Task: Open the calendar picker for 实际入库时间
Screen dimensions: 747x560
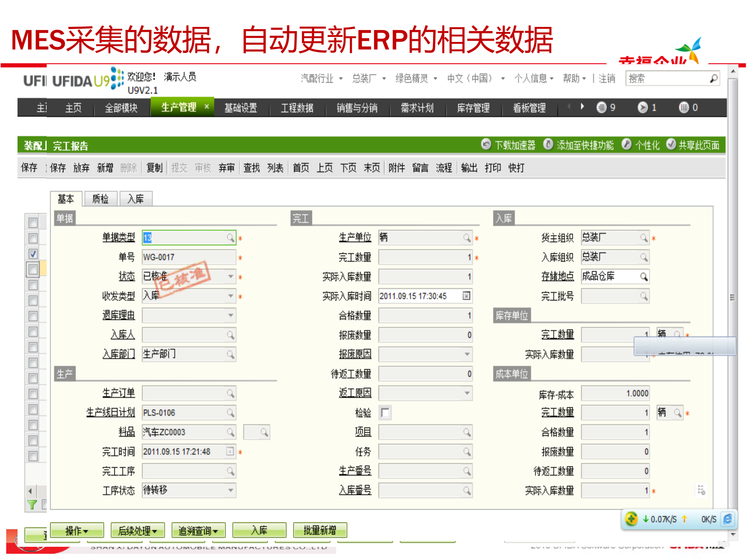Action: 467,296
